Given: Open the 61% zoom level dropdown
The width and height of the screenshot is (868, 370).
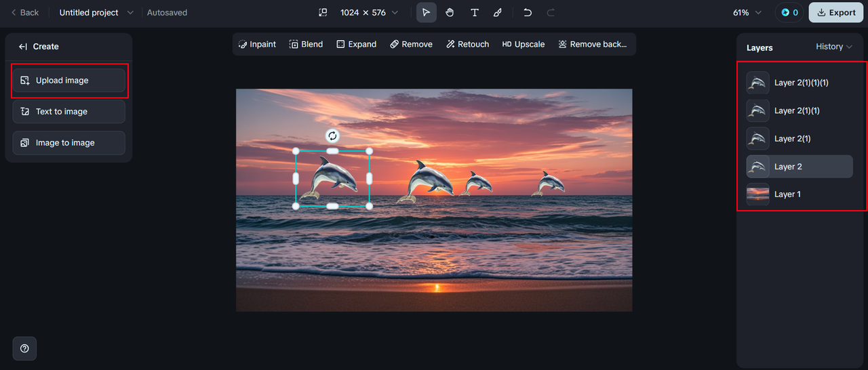Looking at the screenshot, I should point(747,12).
